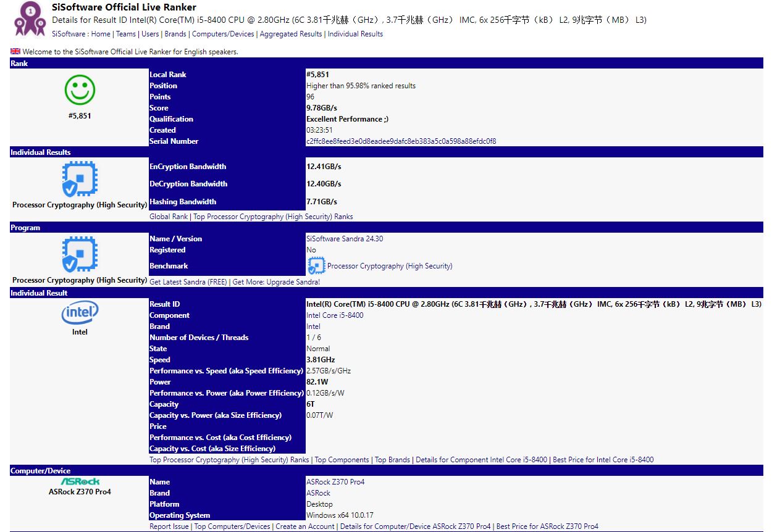Click the green smiley rank icon
Screen dimensions: 772x532
(x=80, y=90)
